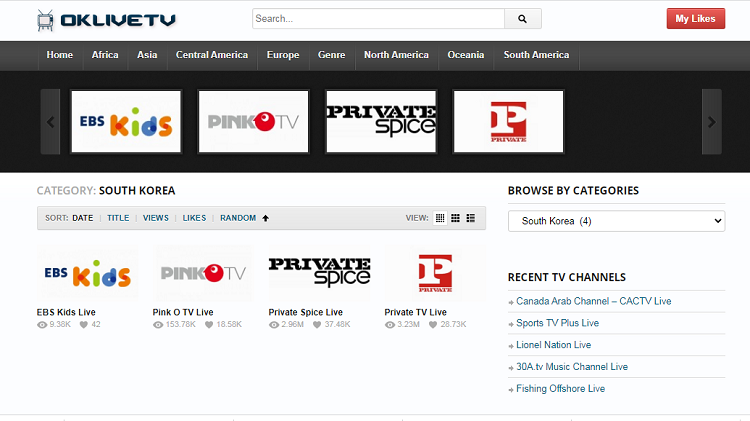Open Pink O TV carousel thumbnail
Viewport: 750px width, 421px height.
[x=254, y=122]
